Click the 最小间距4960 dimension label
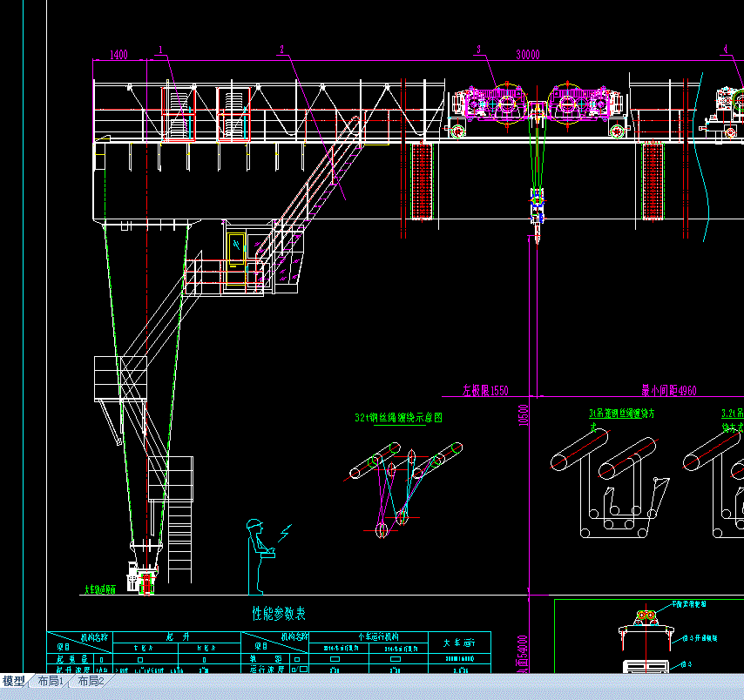The width and height of the screenshot is (744, 700). [669, 390]
